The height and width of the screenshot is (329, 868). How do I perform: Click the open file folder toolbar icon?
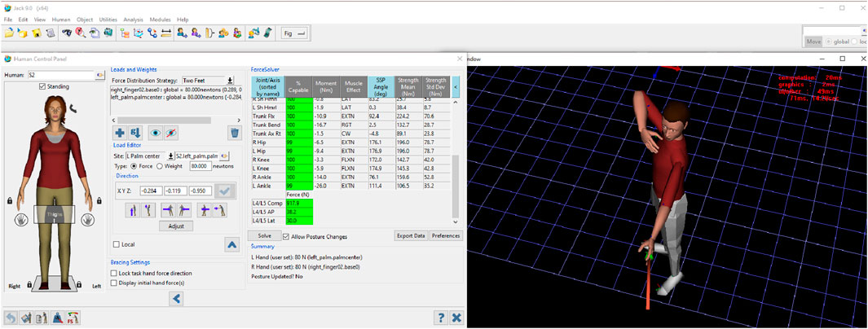(9, 33)
